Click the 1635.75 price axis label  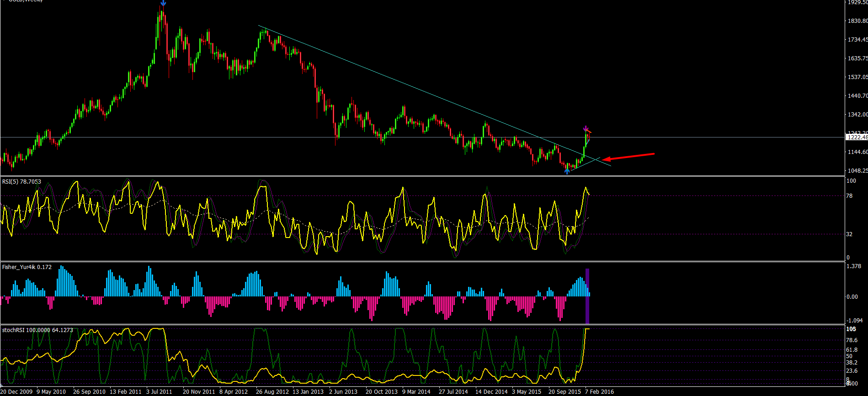point(857,58)
